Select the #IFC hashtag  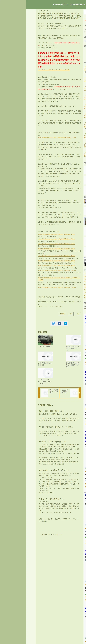tap(51, 307)
